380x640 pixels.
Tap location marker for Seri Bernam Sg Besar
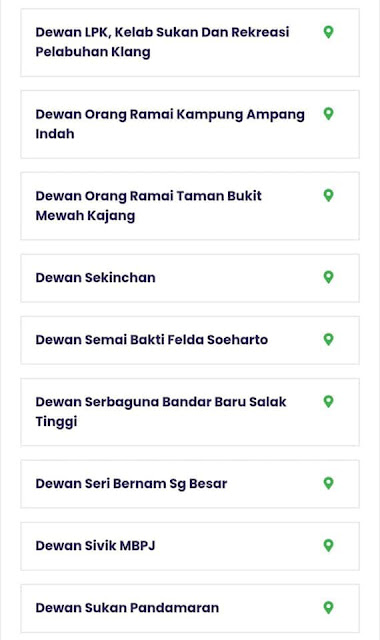point(328,483)
